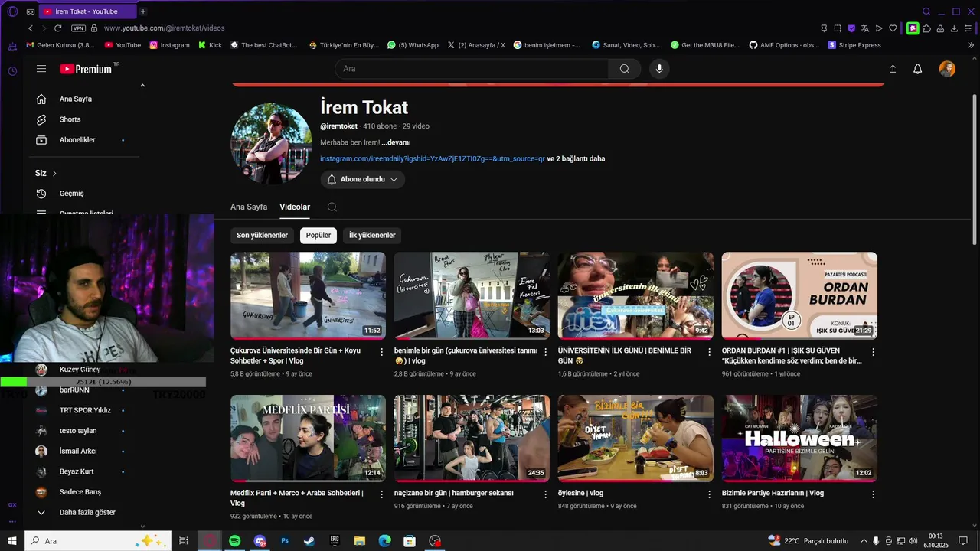Reload the page in browser toolbar
Image resolution: width=980 pixels, height=551 pixels.
57,28
